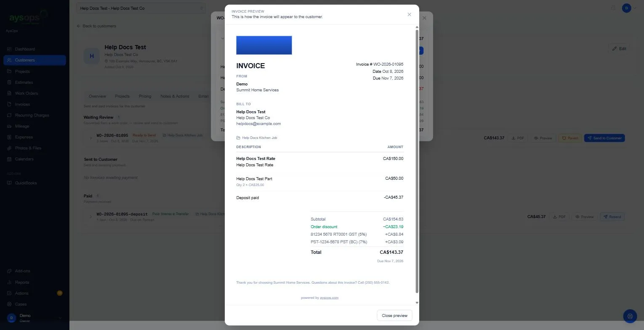Resend the paid deposit invoice
The height and width of the screenshot is (330, 644).
(x=612, y=217)
